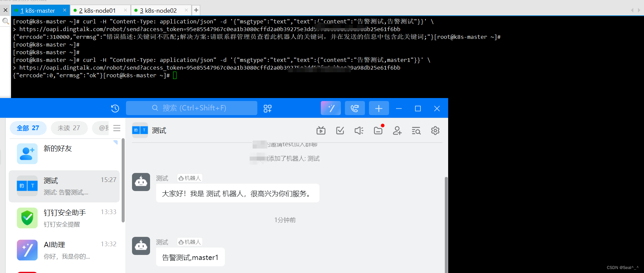The width and height of the screenshot is (644, 273).
Task: Click the 新的好友 avatar icon
Action: (x=27, y=154)
